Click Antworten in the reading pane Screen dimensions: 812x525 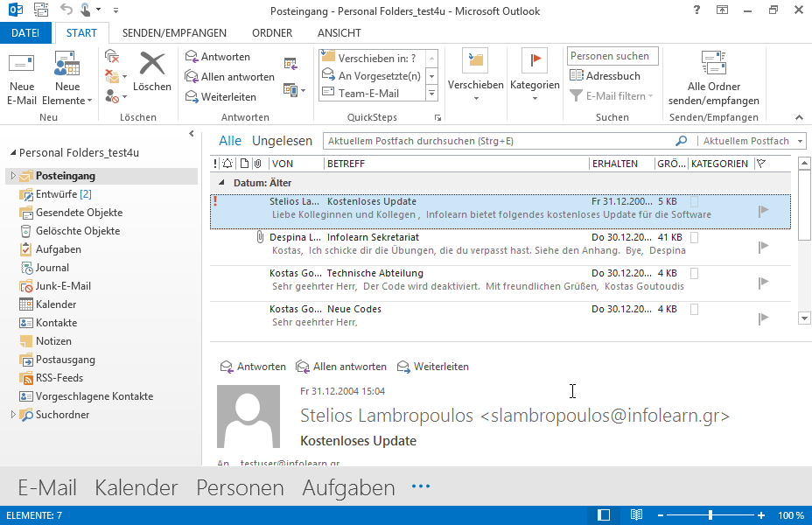[x=253, y=367]
